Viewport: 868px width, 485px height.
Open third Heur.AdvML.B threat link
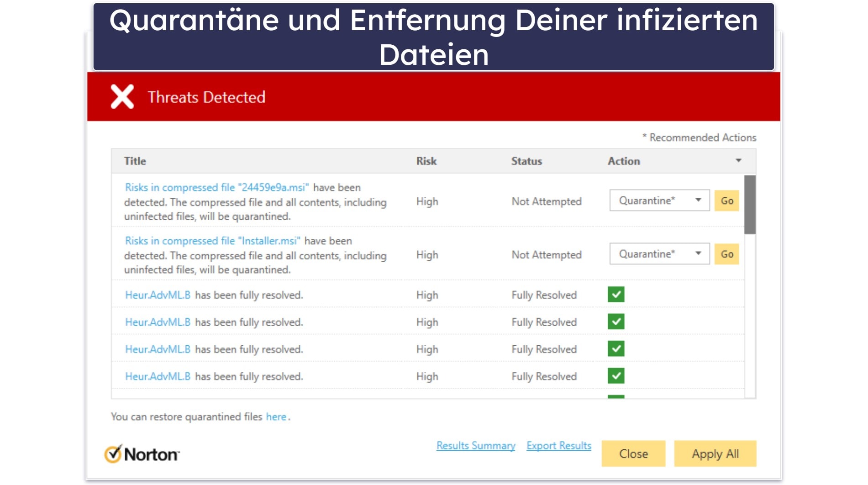[x=158, y=349]
